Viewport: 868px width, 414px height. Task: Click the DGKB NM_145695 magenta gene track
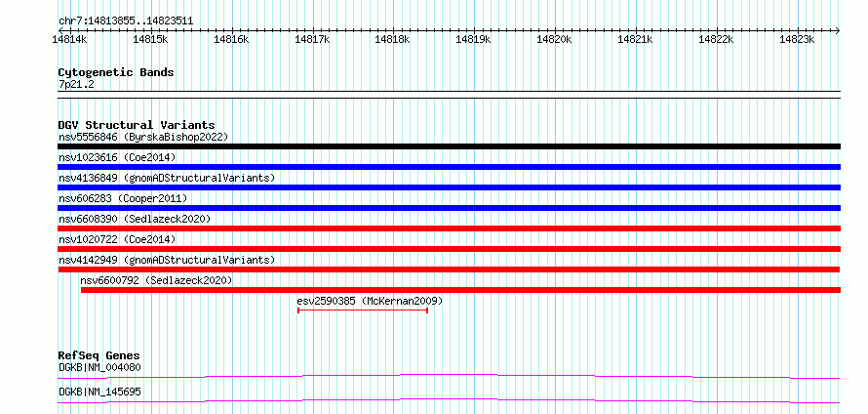pyautogui.click(x=449, y=400)
